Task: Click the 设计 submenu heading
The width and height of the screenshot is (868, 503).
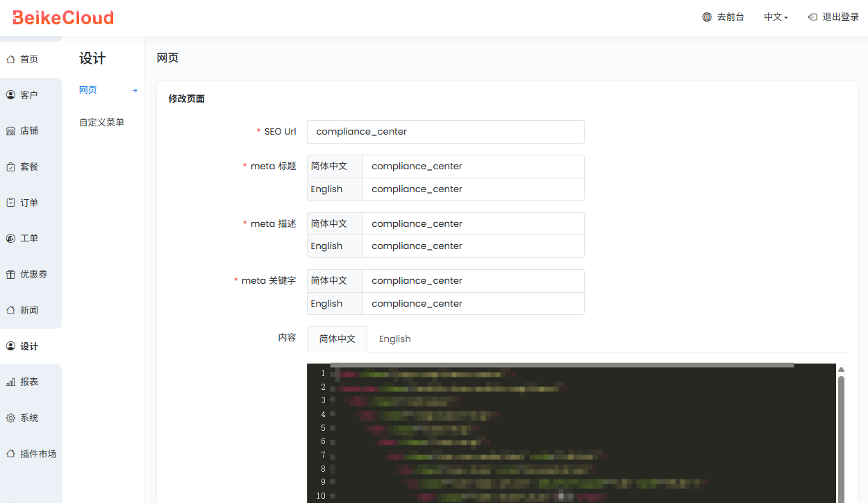Action: click(x=92, y=58)
